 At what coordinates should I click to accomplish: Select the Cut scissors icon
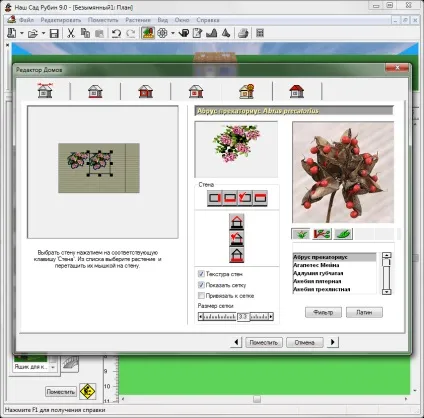71,33
